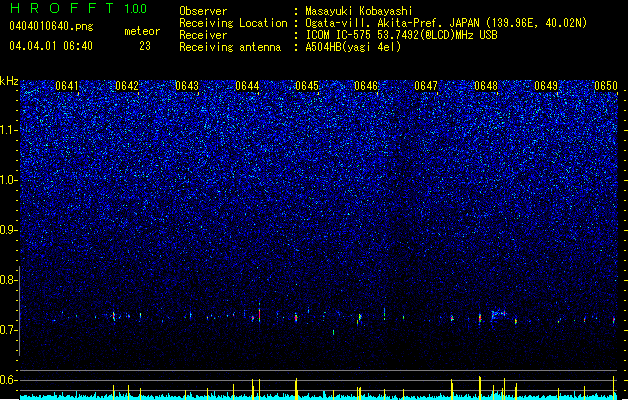Viewport: 629px width, 400px height.
Task: Click the 0642 time marker
Action: tap(127, 86)
